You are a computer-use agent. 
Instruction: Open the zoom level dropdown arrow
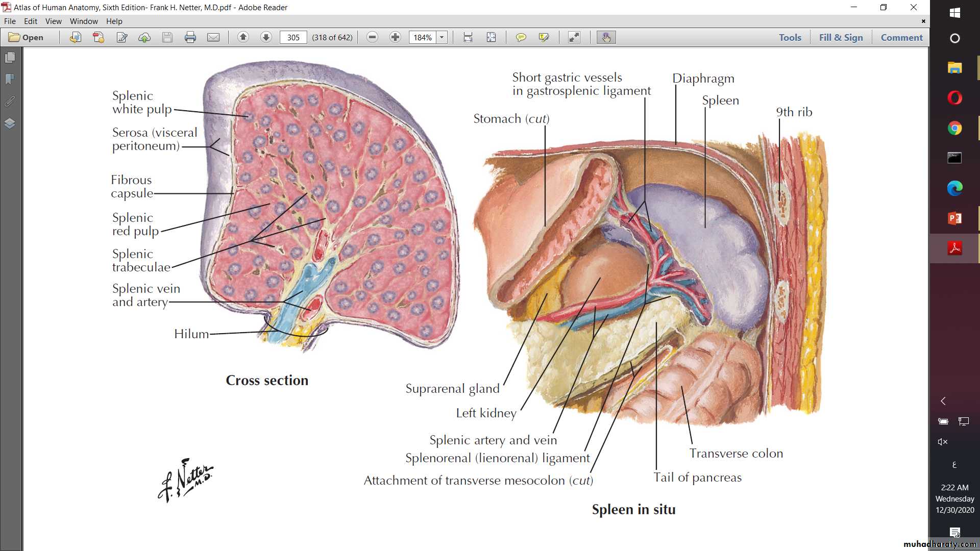[442, 37]
